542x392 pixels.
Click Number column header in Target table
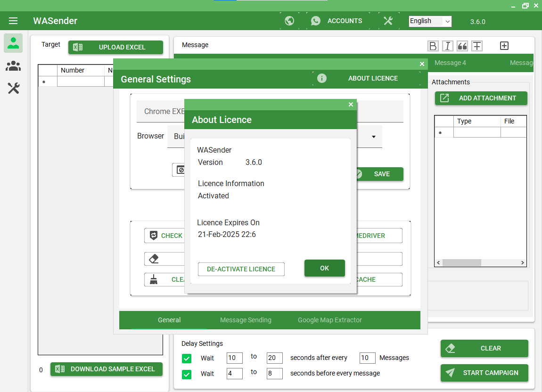pos(81,70)
